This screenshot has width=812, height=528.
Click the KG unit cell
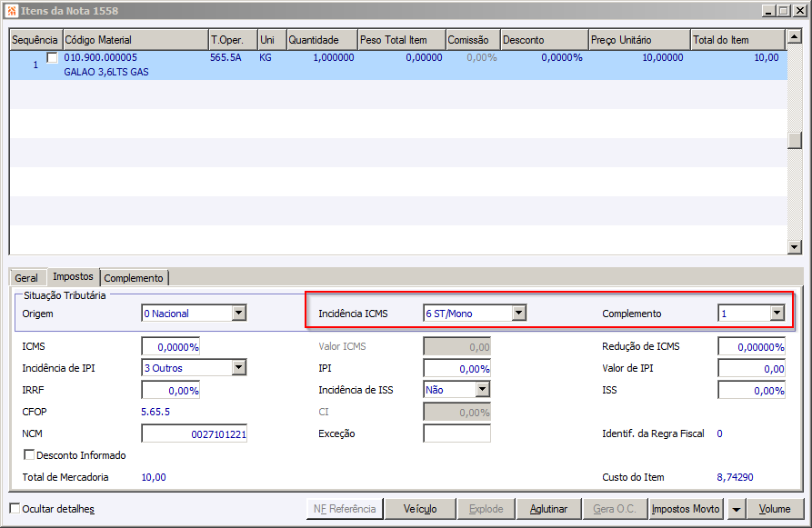tap(266, 57)
